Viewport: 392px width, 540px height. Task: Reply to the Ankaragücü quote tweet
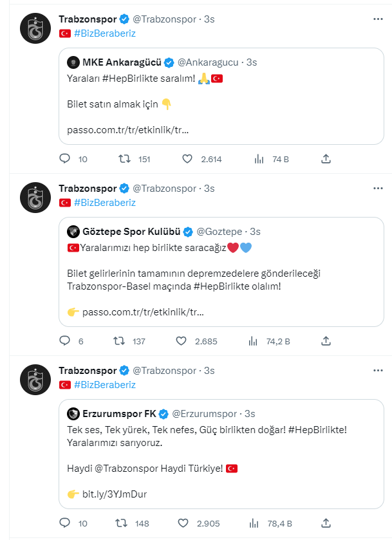[x=64, y=158]
